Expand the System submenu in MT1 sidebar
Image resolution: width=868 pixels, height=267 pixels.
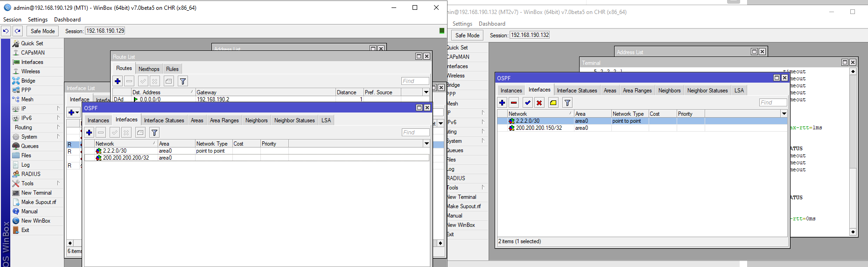pos(37,136)
